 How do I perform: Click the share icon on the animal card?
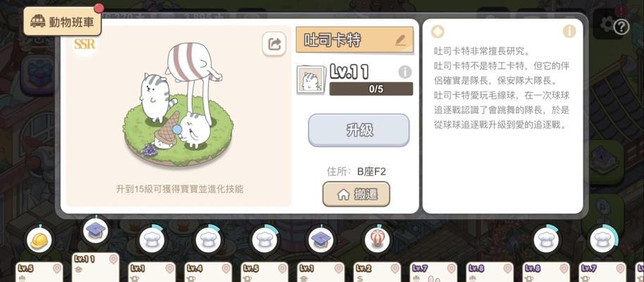pyautogui.click(x=274, y=44)
